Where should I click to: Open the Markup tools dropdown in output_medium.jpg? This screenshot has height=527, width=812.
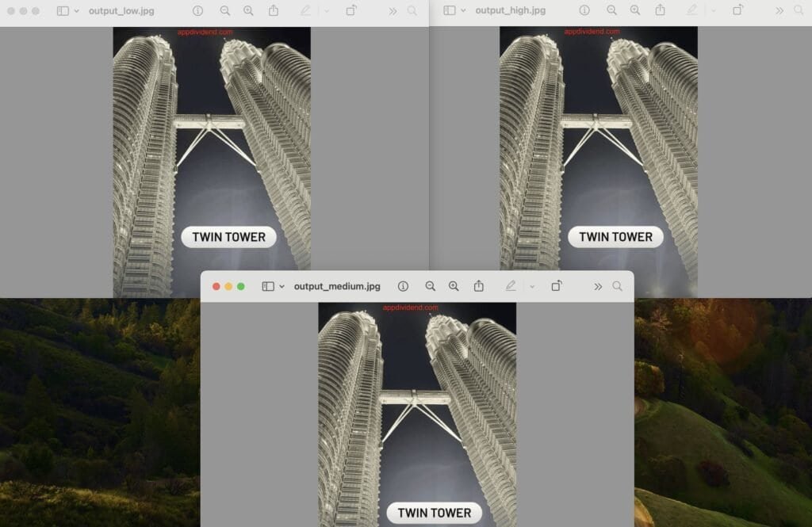pyautogui.click(x=531, y=286)
